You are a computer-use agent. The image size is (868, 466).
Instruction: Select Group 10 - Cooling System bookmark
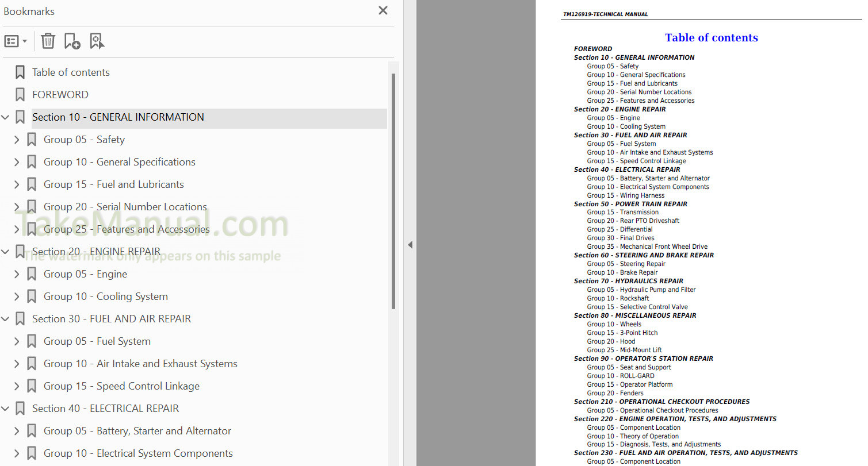pyautogui.click(x=106, y=296)
